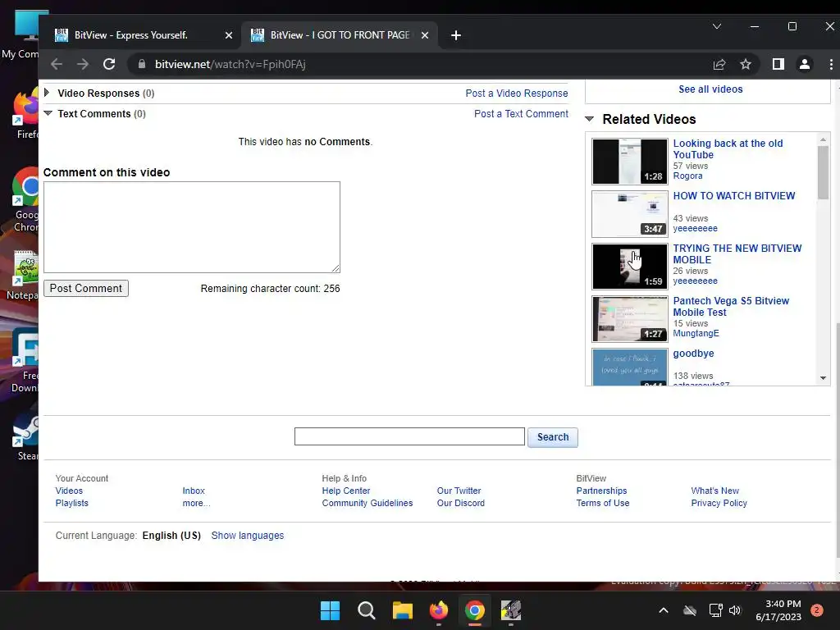Open the footer Playlists link

(x=72, y=503)
